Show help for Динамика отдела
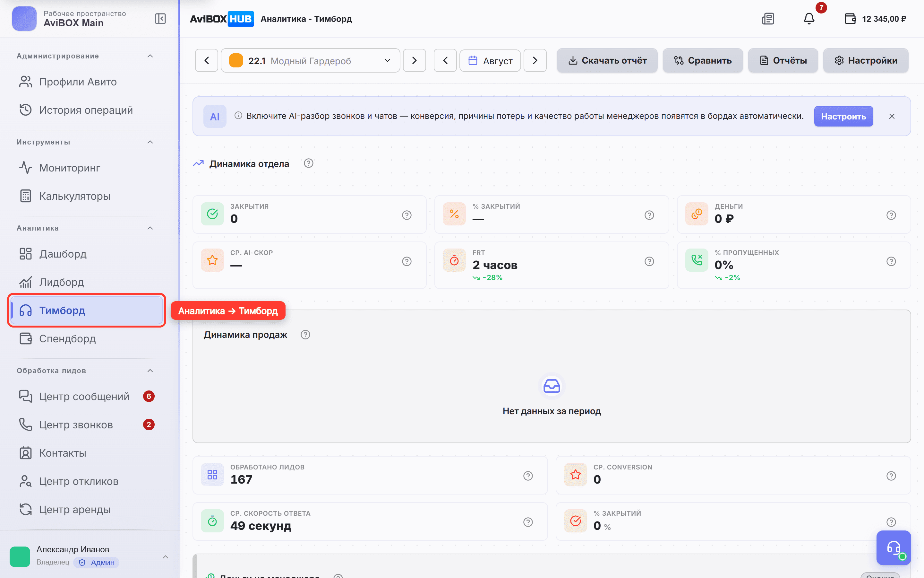Viewport: 924px width, 578px height. pyautogui.click(x=309, y=164)
